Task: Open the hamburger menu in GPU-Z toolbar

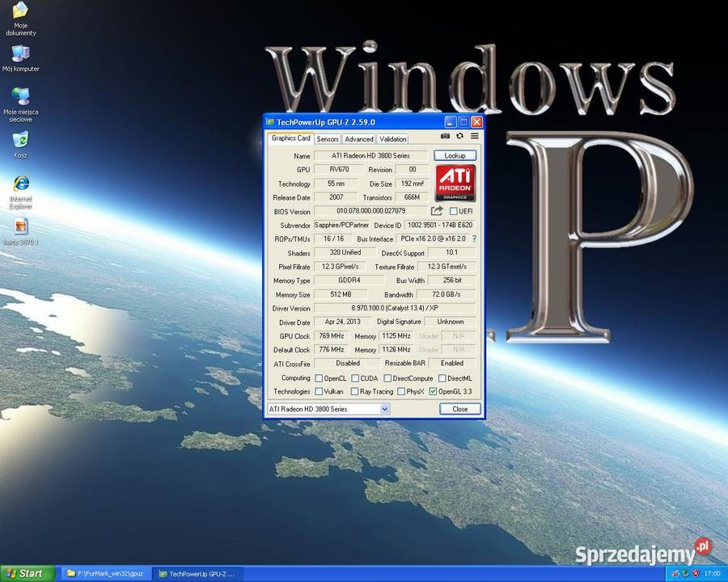Action: (474, 135)
